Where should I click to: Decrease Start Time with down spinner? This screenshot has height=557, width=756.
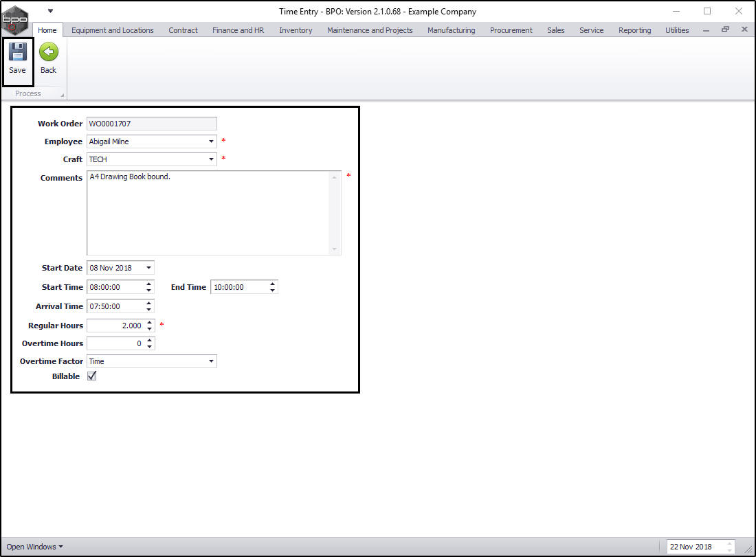pos(149,290)
